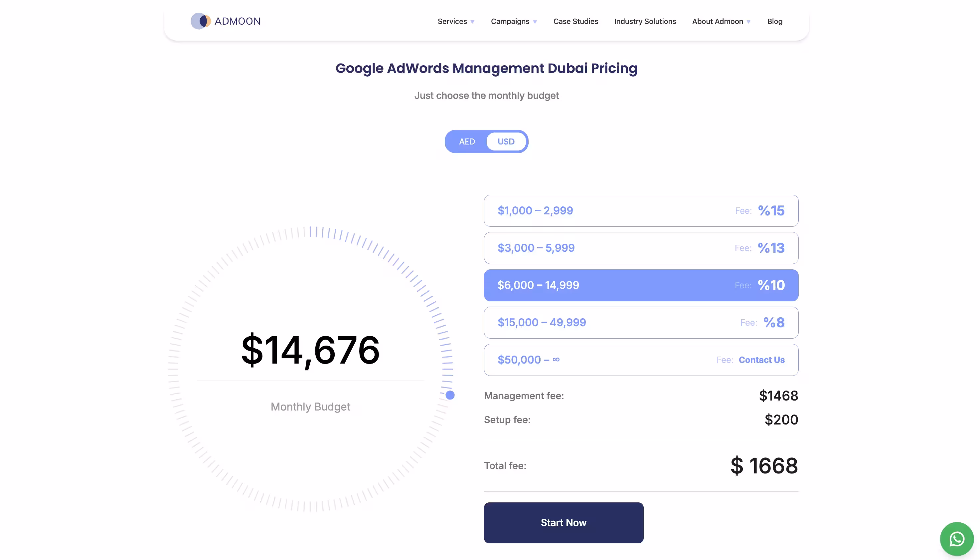Go to the Blog page
The width and height of the screenshot is (980, 560).
(774, 22)
